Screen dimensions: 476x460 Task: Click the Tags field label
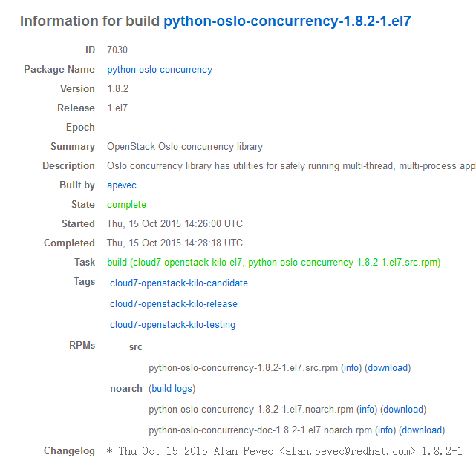(85, 282)
